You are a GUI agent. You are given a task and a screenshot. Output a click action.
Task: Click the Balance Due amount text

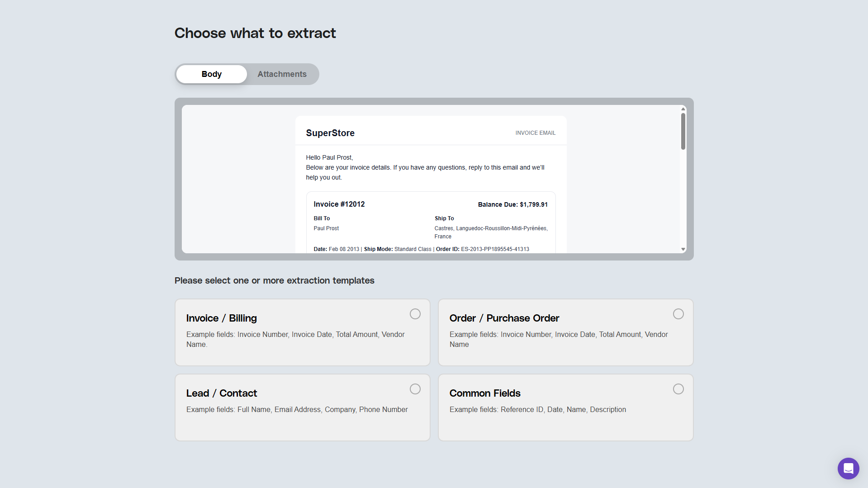click(512, 204)
